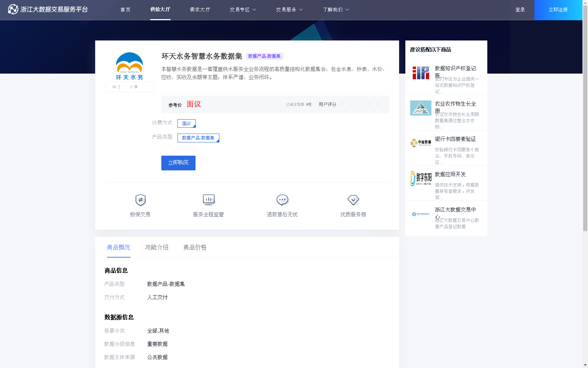The image size is (588, 368).
Task: Click the 服务全程监管 monitor icon
Action: 209,200
